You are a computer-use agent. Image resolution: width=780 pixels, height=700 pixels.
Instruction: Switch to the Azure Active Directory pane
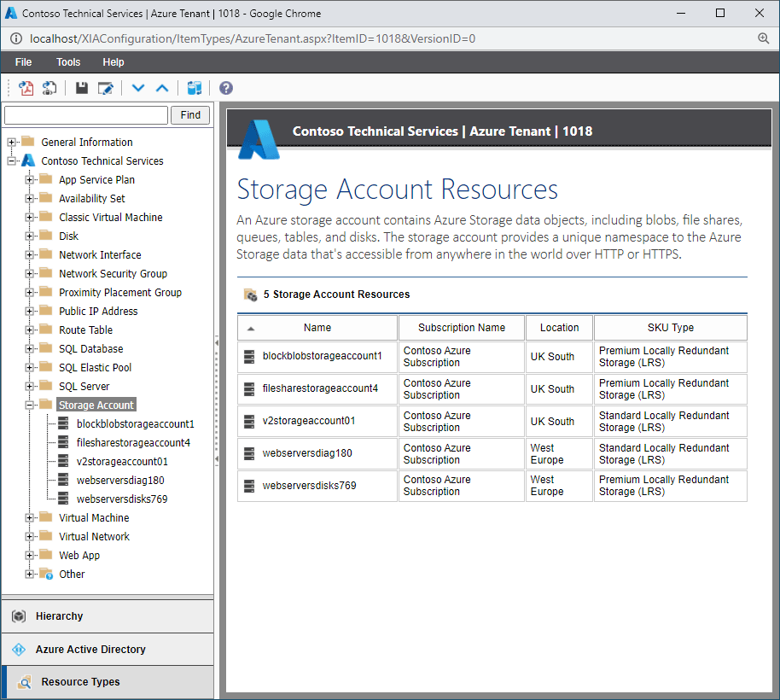(108, 650)
